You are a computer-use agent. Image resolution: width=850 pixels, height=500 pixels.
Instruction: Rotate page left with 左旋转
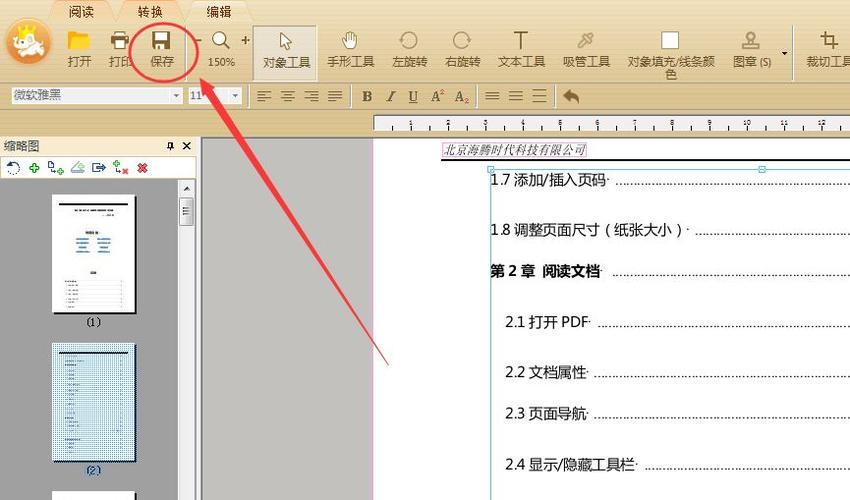409,50
